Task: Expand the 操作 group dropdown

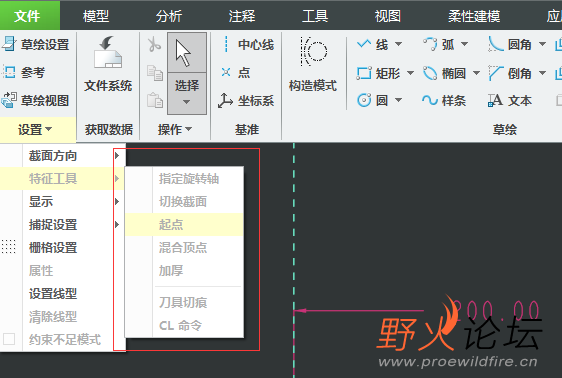Action: 175,129
